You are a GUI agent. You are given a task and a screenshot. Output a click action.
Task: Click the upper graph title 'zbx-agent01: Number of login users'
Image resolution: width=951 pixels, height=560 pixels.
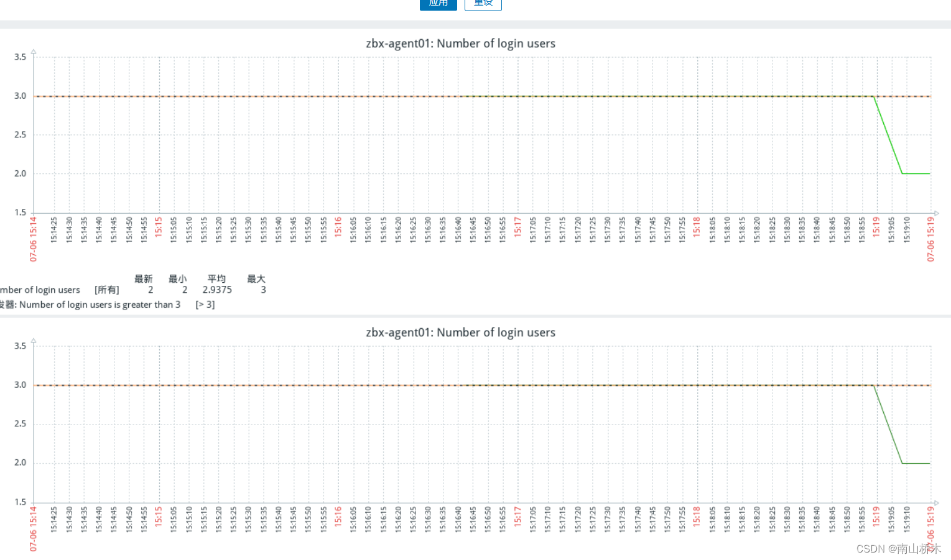click(460, 44)
